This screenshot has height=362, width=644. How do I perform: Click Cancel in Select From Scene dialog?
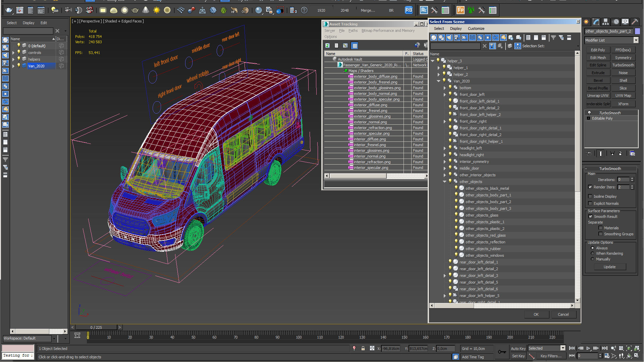tap(563, 314)
